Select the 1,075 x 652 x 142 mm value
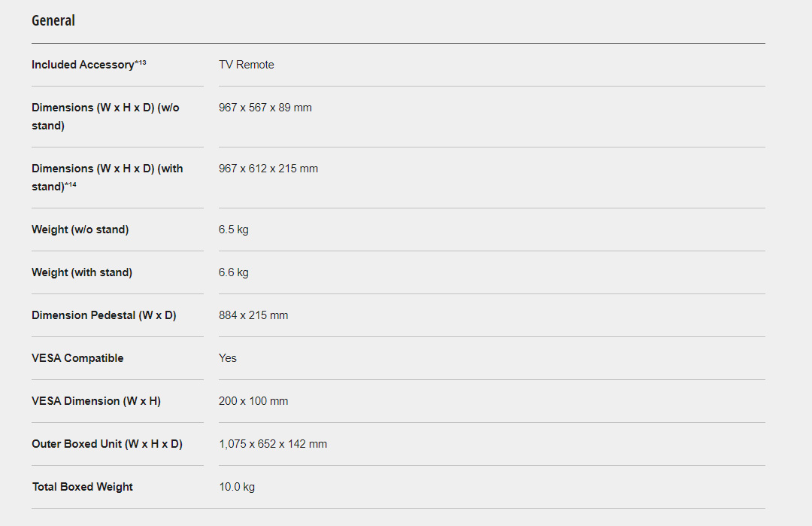Screen dimensions: 812x526 (x=273, y=444)
